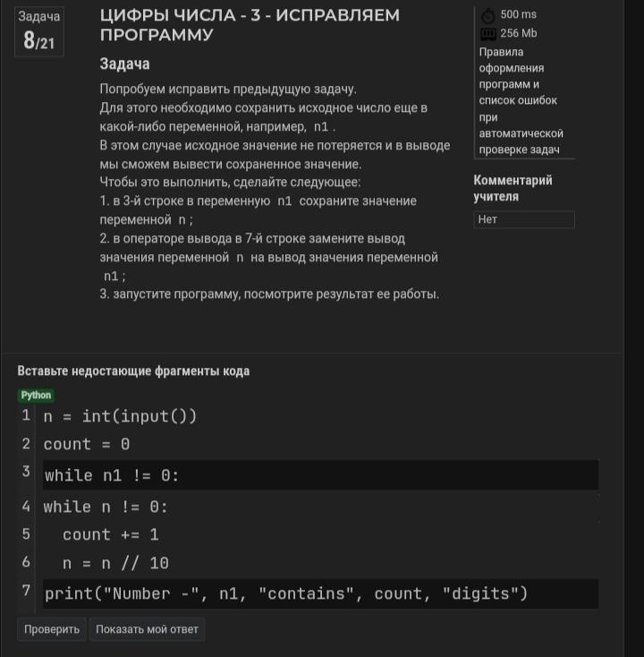Click the 256 Mb memory limit label
This screenshot has width=644, height=657.
click(519, 33)
